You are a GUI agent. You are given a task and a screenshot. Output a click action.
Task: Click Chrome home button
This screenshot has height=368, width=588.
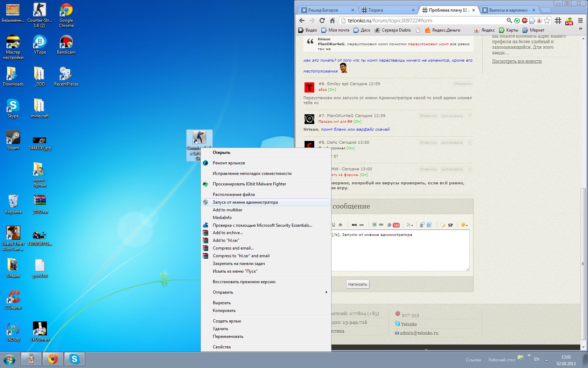332,21
